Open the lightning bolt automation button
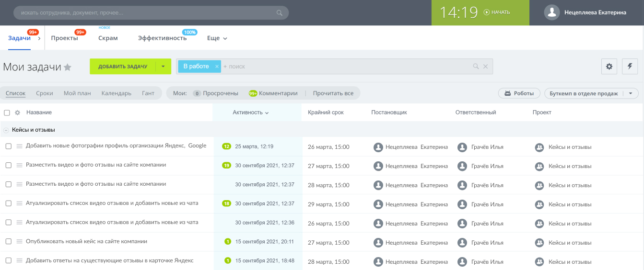The width and height of the screenshot is (644, 270). (630, 67)
